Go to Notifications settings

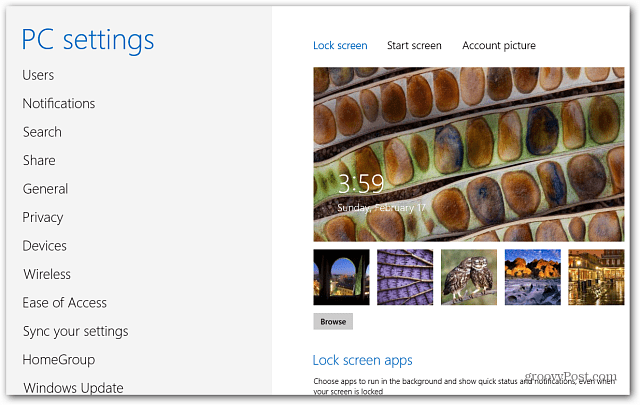(x=59, y=104)
